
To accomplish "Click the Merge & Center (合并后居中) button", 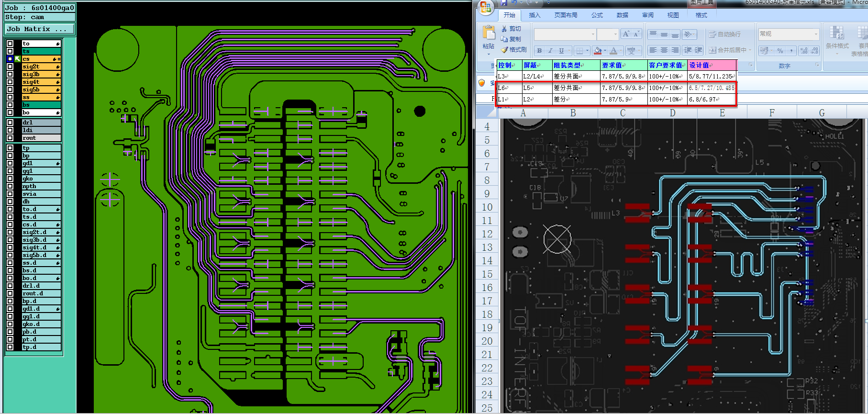I will (x=727, y=50).
